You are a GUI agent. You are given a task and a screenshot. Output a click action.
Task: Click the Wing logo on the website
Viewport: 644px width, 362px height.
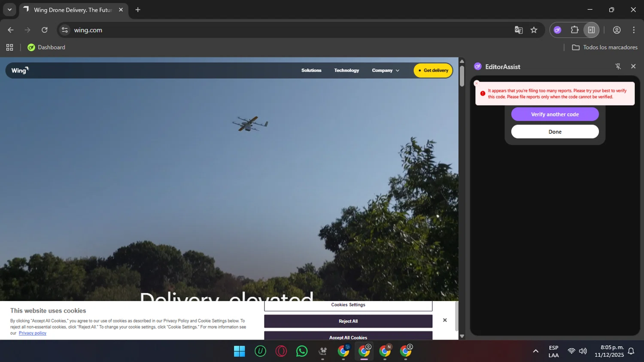click(20, 70)
